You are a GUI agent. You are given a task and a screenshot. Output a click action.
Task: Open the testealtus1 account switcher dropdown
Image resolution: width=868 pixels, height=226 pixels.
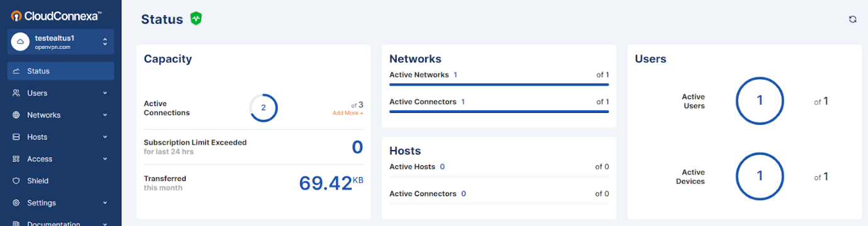pos(61,42)
